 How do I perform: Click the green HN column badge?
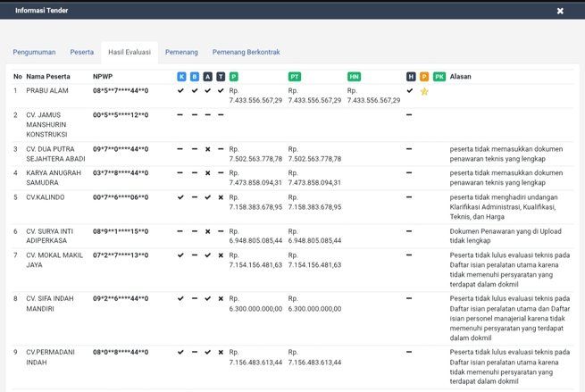[x=354, y=77]
